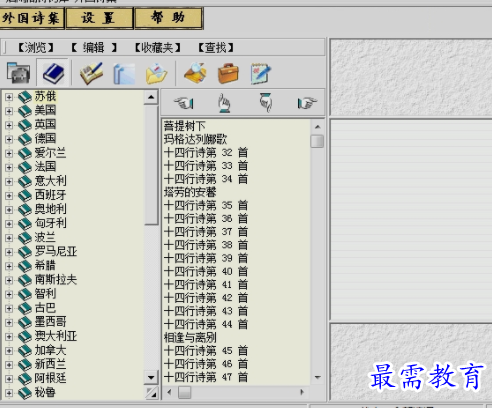Select the 澳大利亚 country label in tree
This screenshot has height=408, width=492.
click(x=56, y=336)
